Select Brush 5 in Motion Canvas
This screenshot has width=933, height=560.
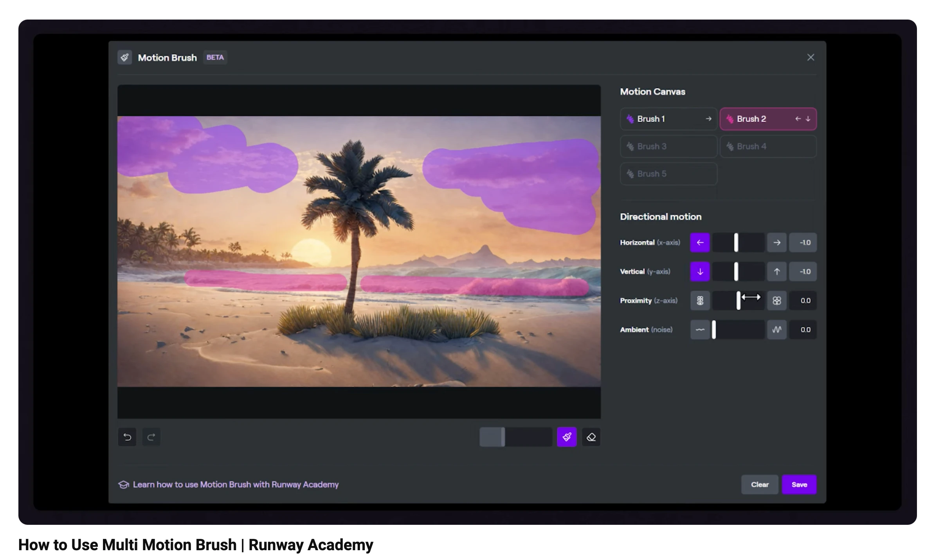click(668, 174)
